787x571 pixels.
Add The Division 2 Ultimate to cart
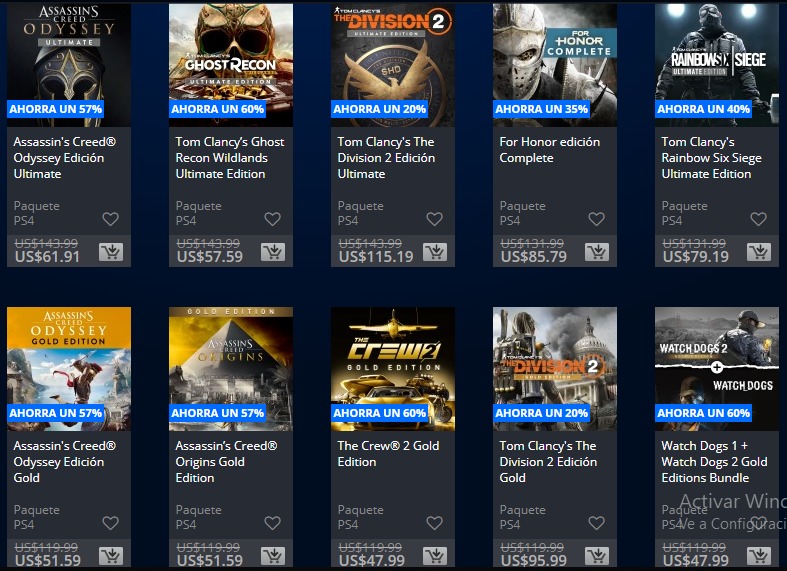pos(435,251)
